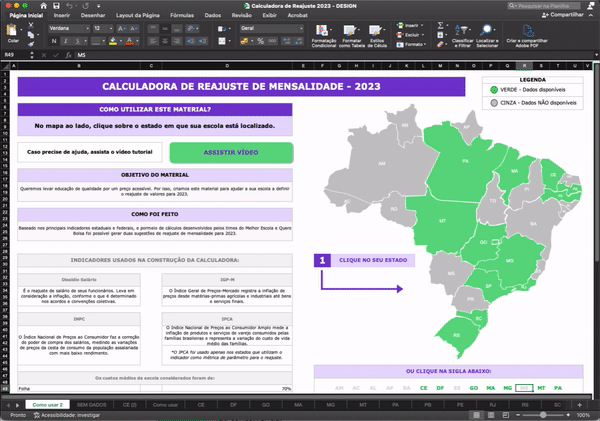Increase indent of cell content
This screenshot has width=600, height=421.
202,41
